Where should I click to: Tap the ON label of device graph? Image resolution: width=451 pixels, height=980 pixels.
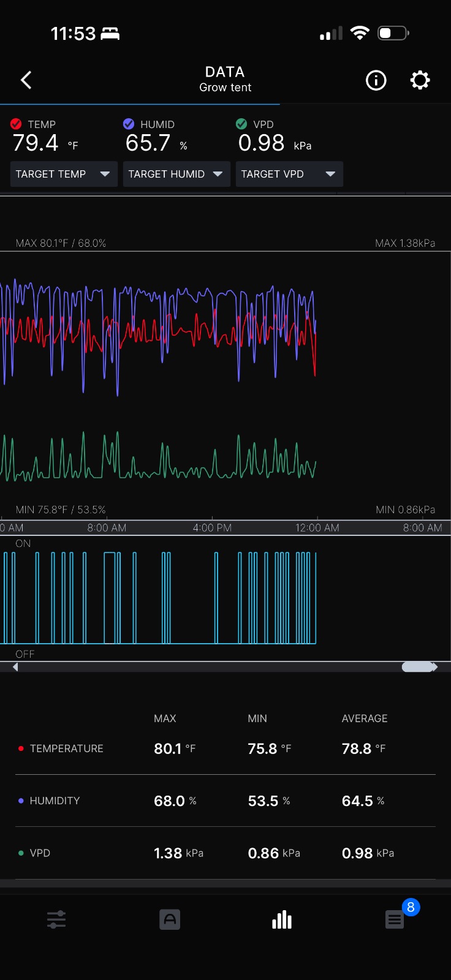click(x=23, y=543)
